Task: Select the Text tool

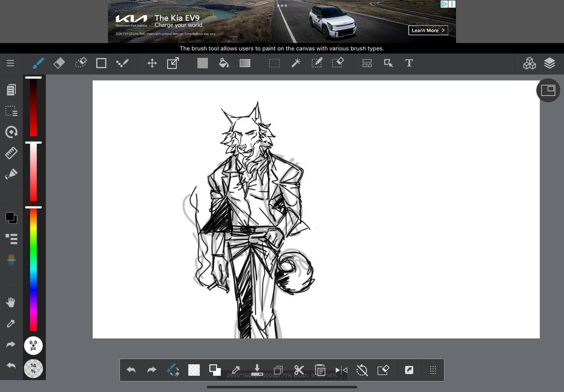Action: (409, 63)
